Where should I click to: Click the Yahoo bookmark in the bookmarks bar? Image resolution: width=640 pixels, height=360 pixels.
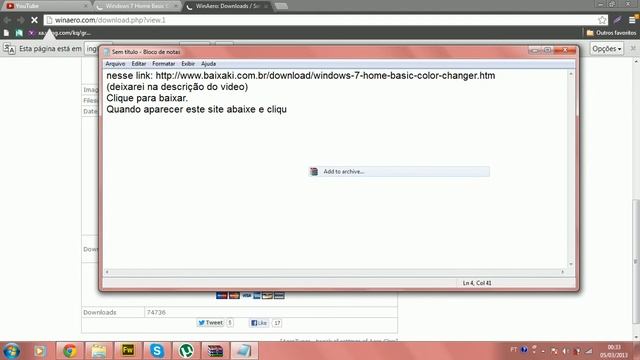(31, 33)
